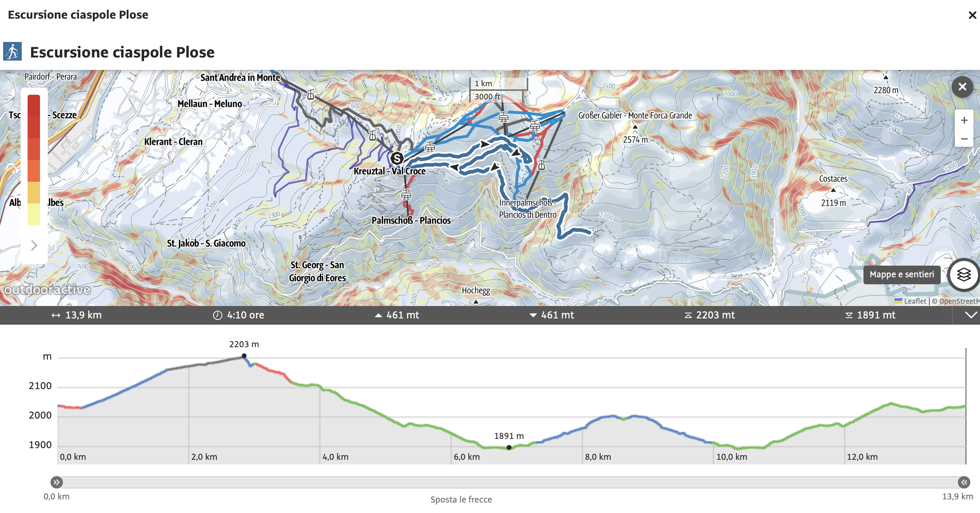Click the gondola lift icon near Sant'Andrea

(x=310, y=94)
